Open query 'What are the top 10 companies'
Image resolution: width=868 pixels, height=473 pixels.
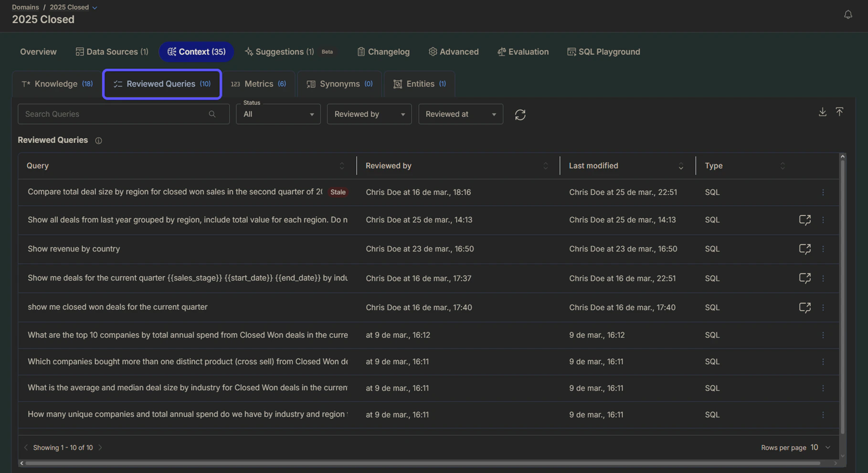tap(188, 335)
